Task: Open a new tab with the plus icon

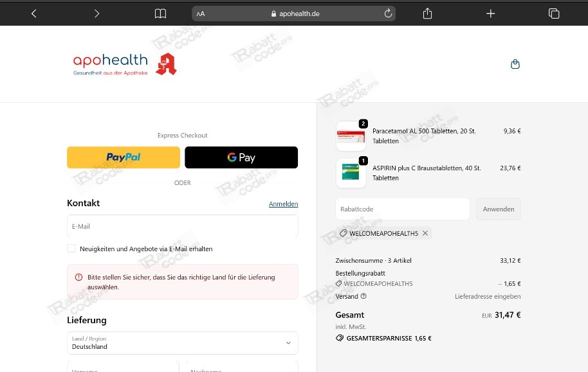Action: coord(490,14)
